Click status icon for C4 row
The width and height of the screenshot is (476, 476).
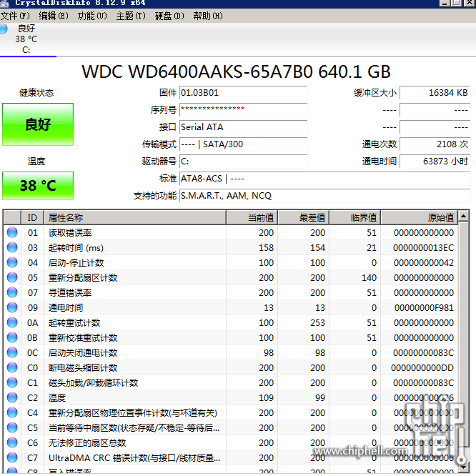pos(12,412)
